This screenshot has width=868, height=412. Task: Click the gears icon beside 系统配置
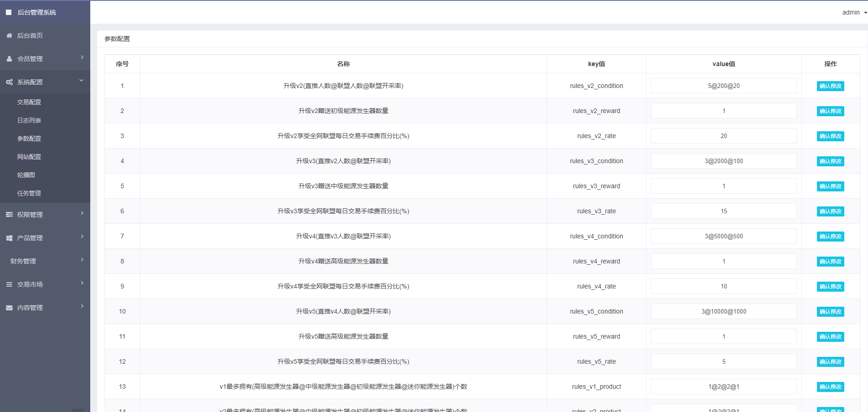(x=9, y=82)
